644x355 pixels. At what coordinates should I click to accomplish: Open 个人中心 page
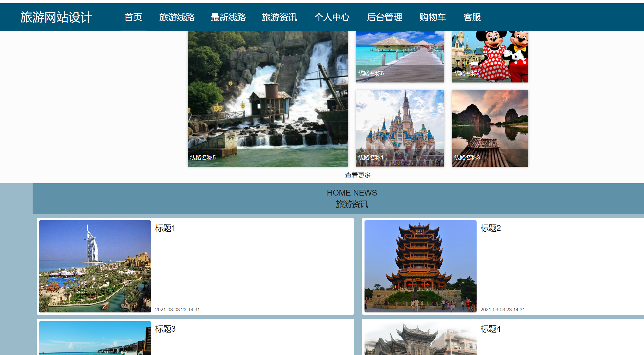point(332,17)
